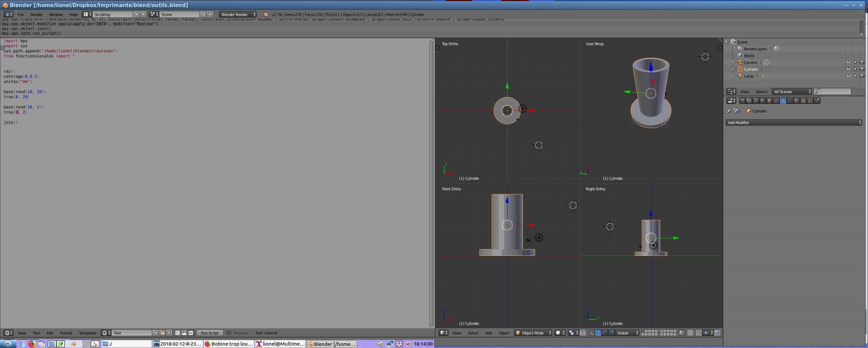Click the World properties tab icon
The width and height of the screenshot is (868, 348).
[762, 101]
